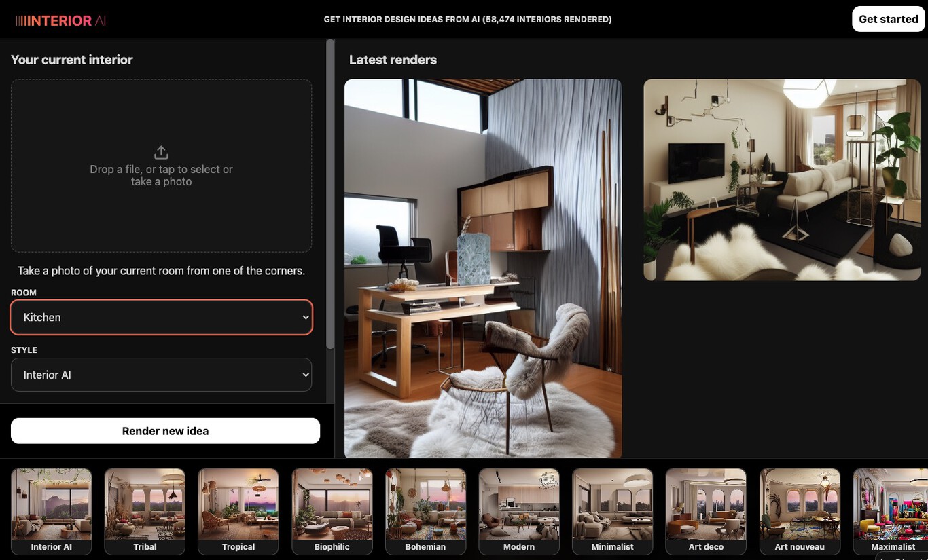The image size is (928, 560).
Task: Expand the Style dropdown showing Interior AI
Action: (x=161, y=375)
